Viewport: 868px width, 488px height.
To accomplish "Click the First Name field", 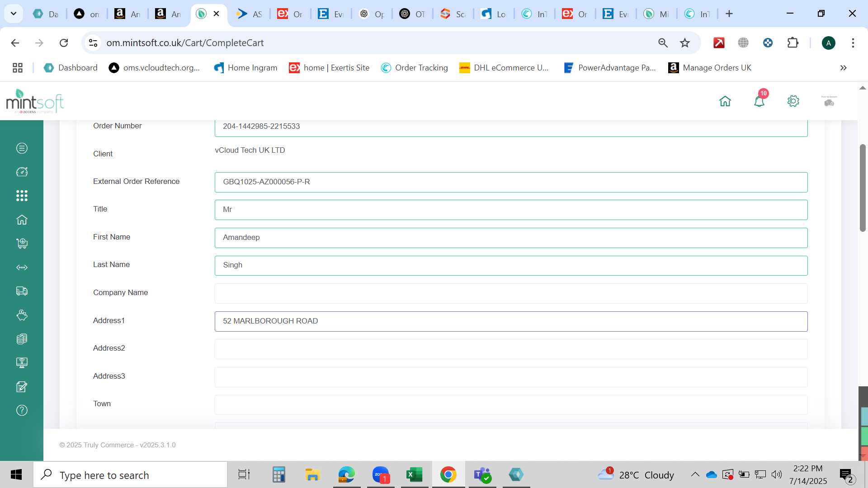I will coord(511,238).
